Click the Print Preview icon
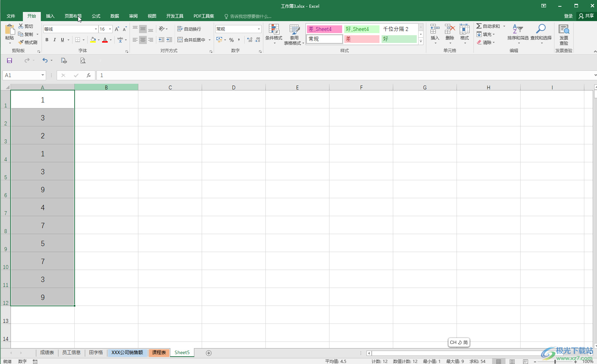This screenshot has height=364, width=597. point(83,61)
